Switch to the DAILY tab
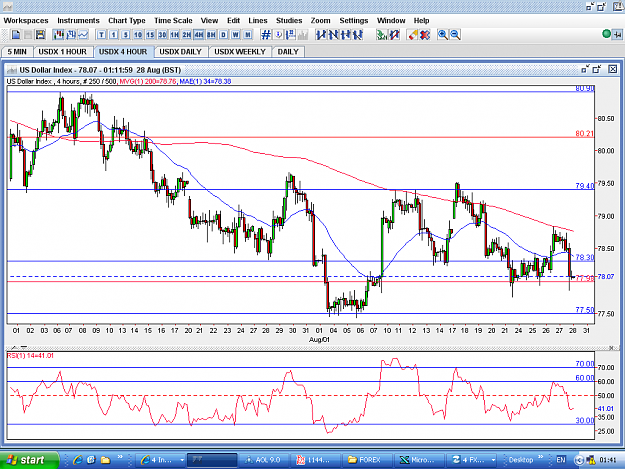 [288, 52]
